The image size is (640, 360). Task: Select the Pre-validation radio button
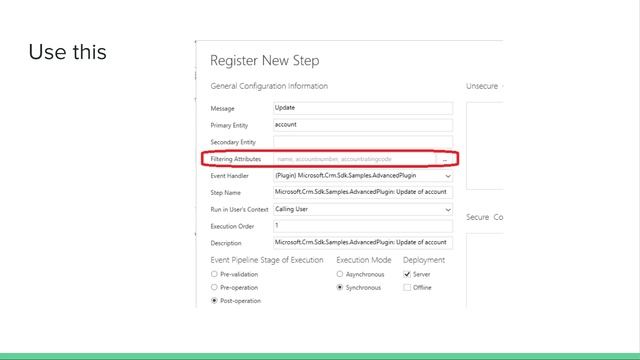tap(214, 274)
